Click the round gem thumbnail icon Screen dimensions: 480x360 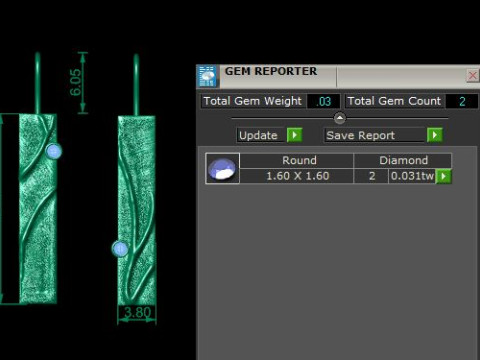222,168
